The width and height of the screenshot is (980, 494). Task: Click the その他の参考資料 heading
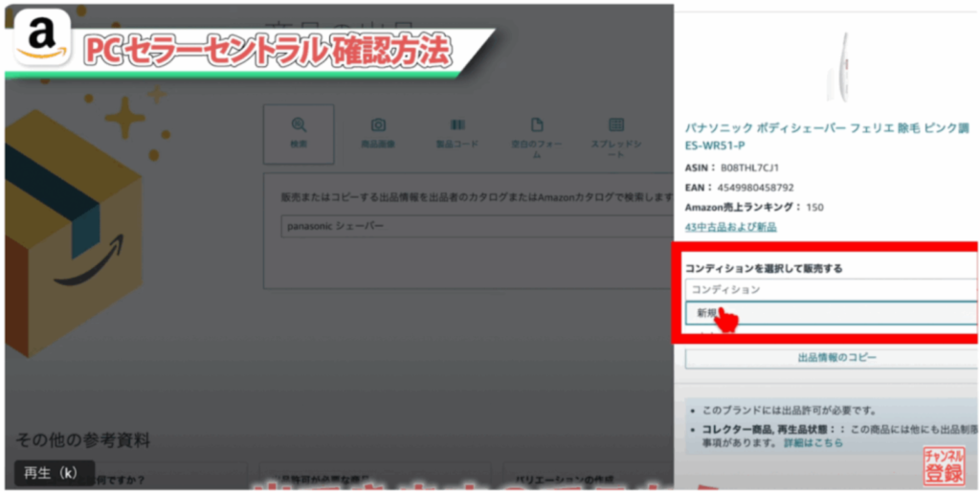pos(82,440)
